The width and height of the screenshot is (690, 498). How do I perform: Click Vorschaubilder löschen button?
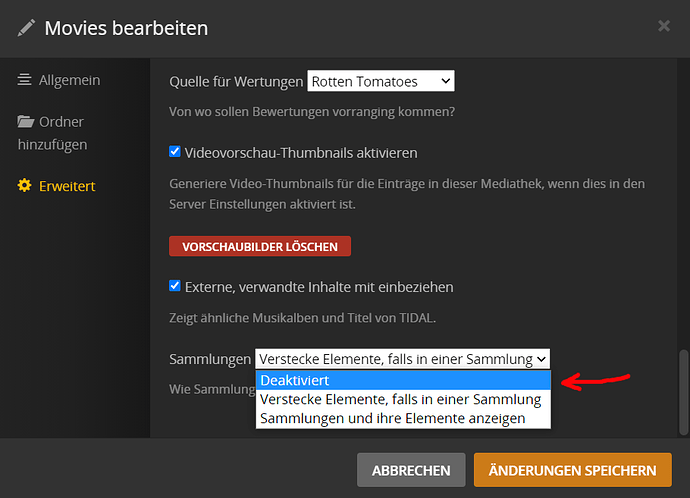(260, 246)
